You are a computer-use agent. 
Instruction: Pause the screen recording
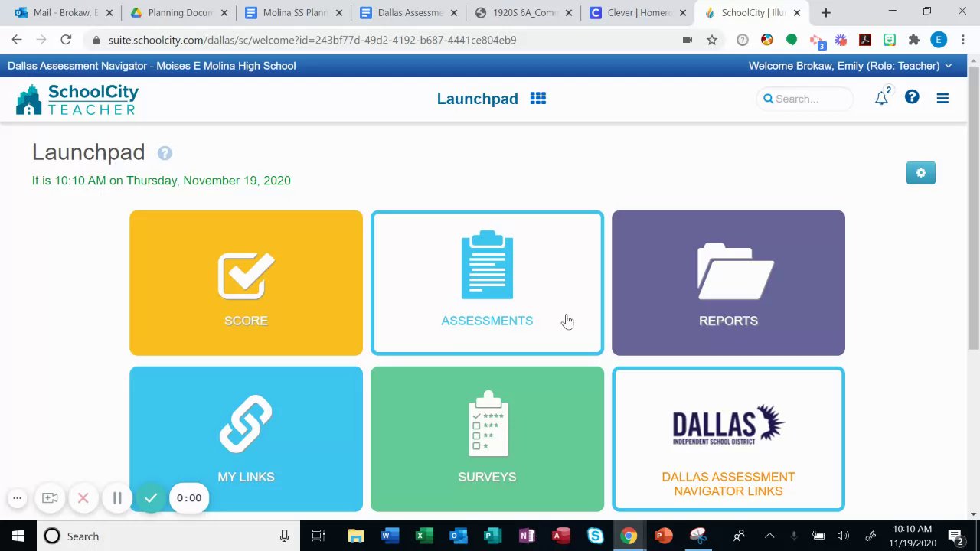(117, 498)
